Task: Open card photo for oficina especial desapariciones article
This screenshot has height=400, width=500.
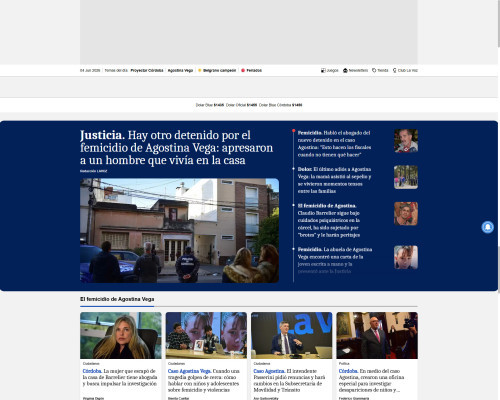Action: coord(377,335)
